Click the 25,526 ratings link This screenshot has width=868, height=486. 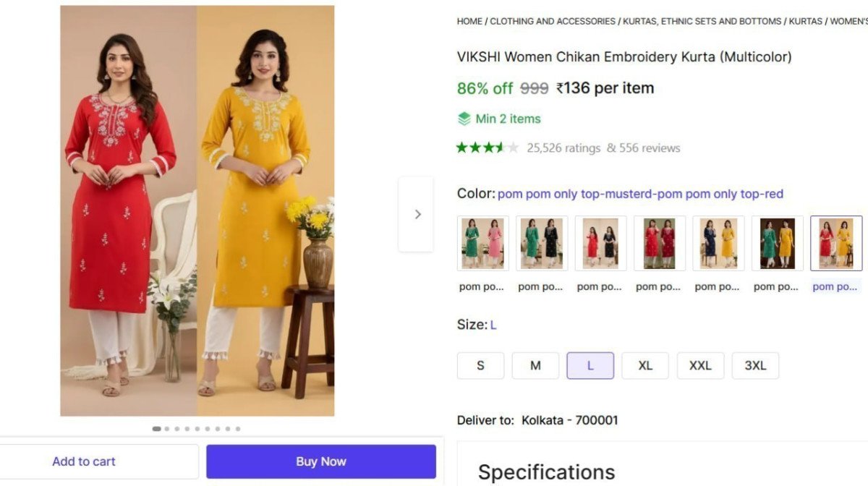[562, 148]
